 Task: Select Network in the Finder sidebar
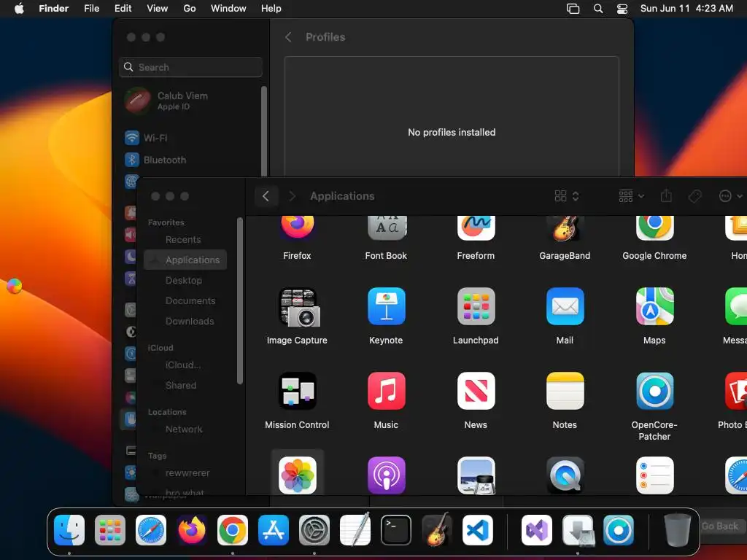click(184, 429)
